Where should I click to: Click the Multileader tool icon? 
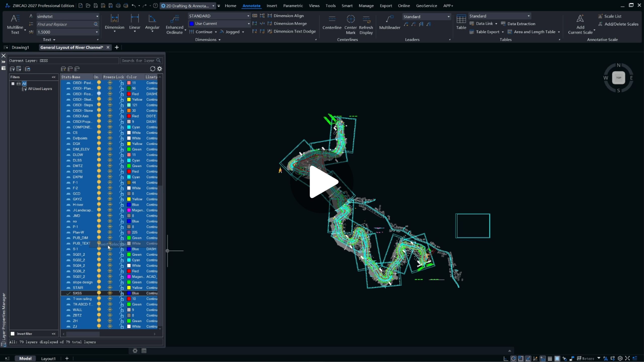click(x=389, y=19)
